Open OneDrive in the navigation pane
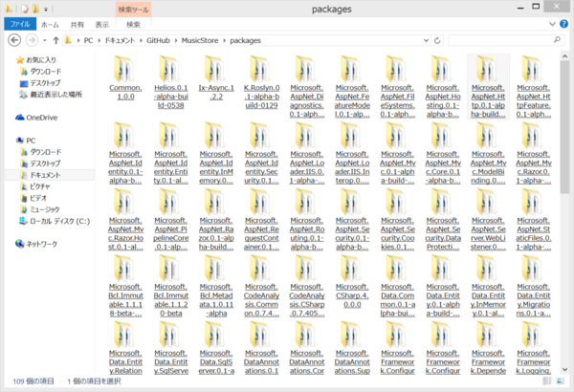This screenshot has width=574, height=392. click(x=36, y=118)
